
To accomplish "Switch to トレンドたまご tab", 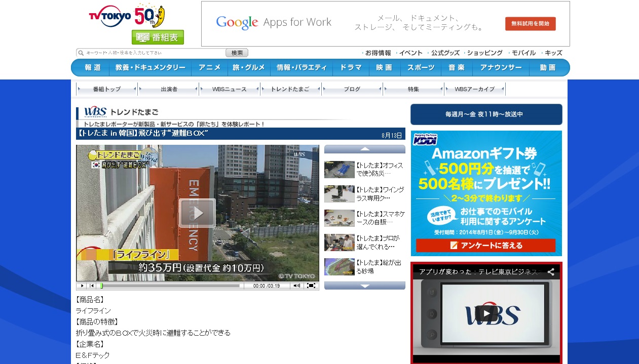I will point(291,89).
